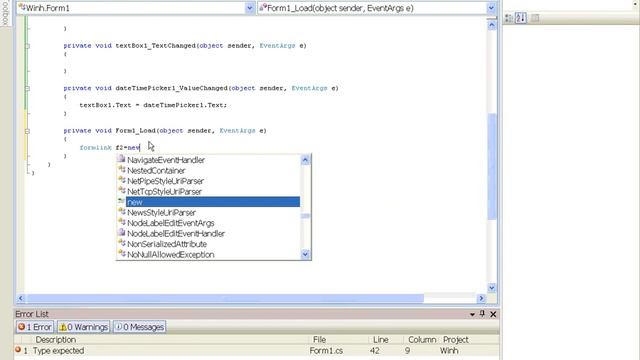Open the Winh.Form1 class dropdown
Viewport: 640px width, 360px height.
[249, 8]
